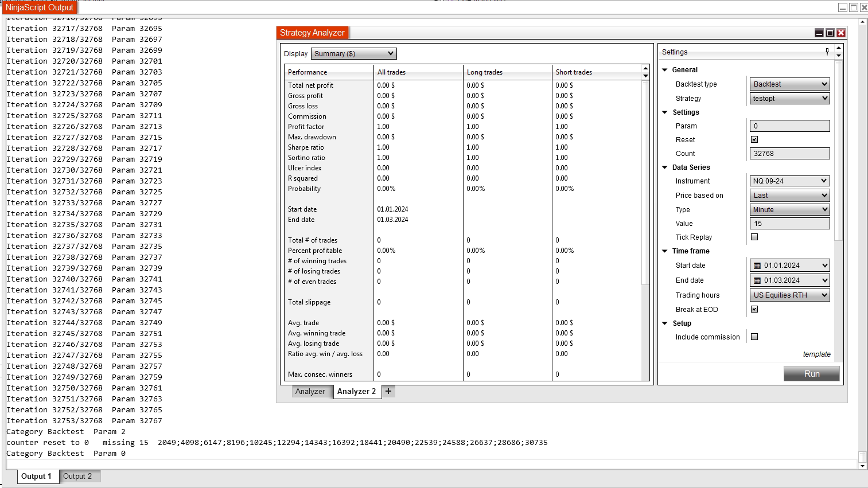Open the End date calendar icon
This screenshot has width=868, height=488.
pos(757,280)
